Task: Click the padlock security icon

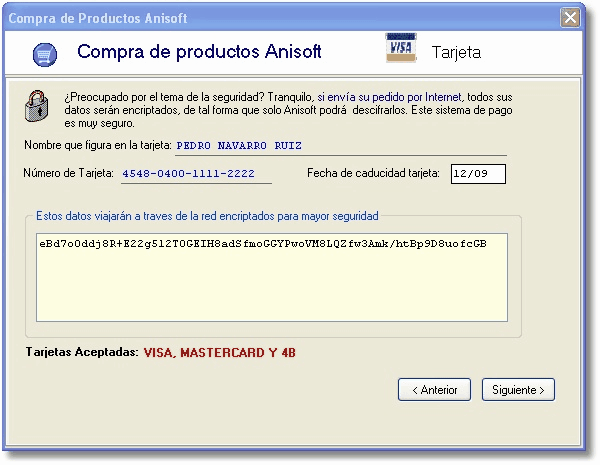Action: point(37,106)
